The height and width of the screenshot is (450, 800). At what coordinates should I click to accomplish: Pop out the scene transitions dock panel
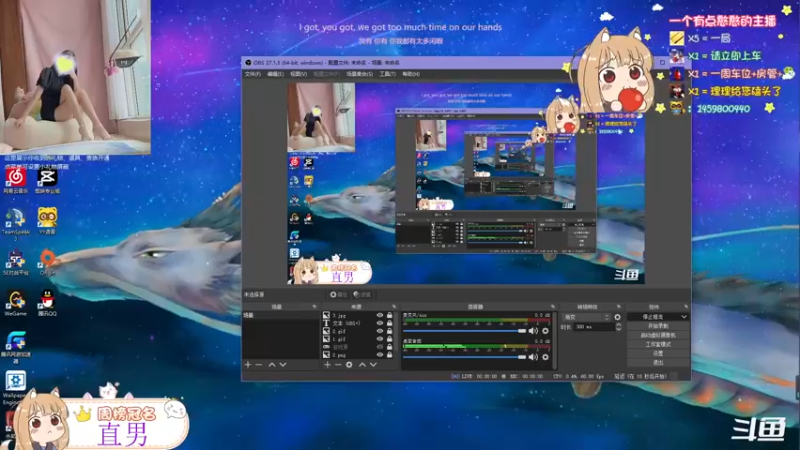coord(618,307)
